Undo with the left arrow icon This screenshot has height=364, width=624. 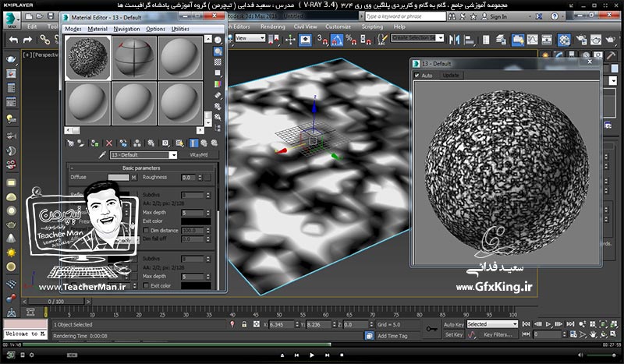tap(14, 40)
